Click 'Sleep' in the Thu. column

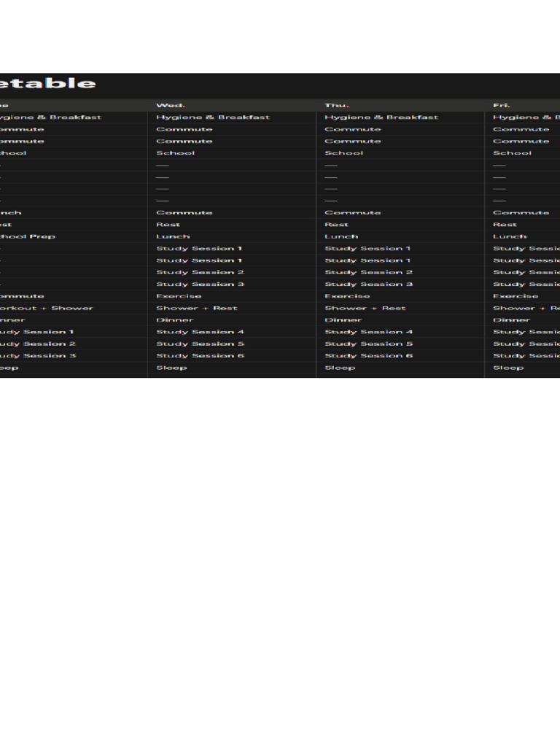(340, 368)
